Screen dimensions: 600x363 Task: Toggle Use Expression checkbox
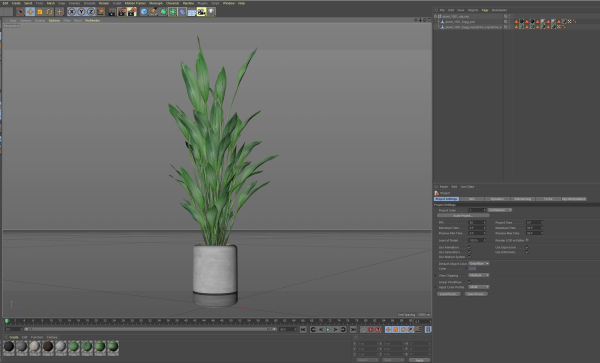tap(527, 247)
